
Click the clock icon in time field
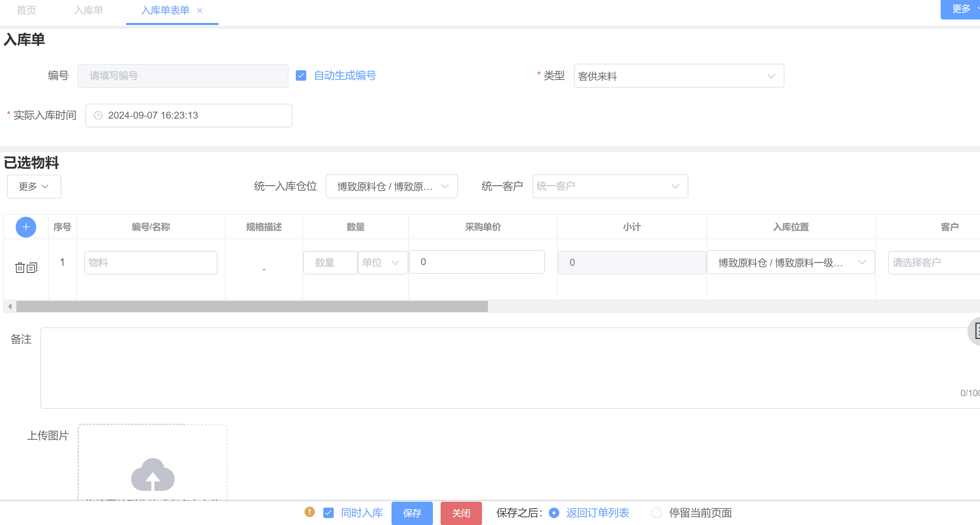click(98, 115)
